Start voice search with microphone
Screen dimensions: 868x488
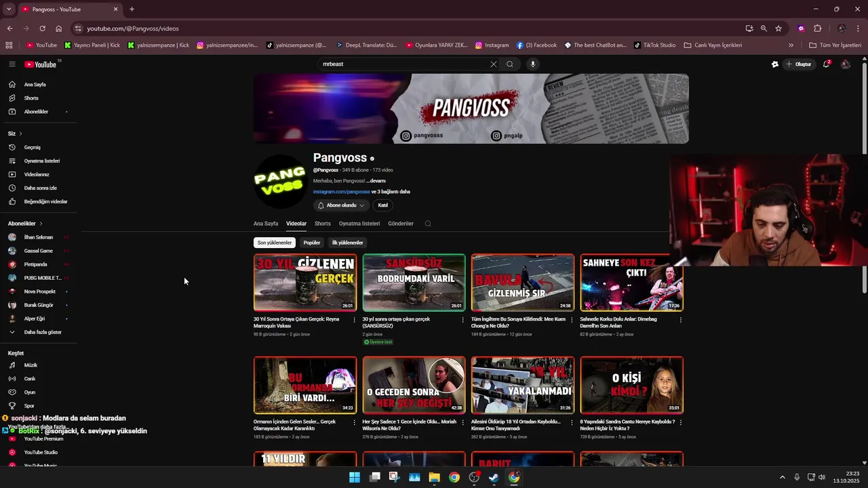532,64
